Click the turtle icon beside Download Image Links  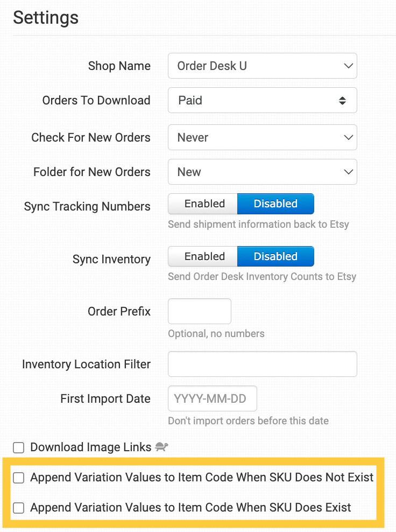(x=162, y=447)
